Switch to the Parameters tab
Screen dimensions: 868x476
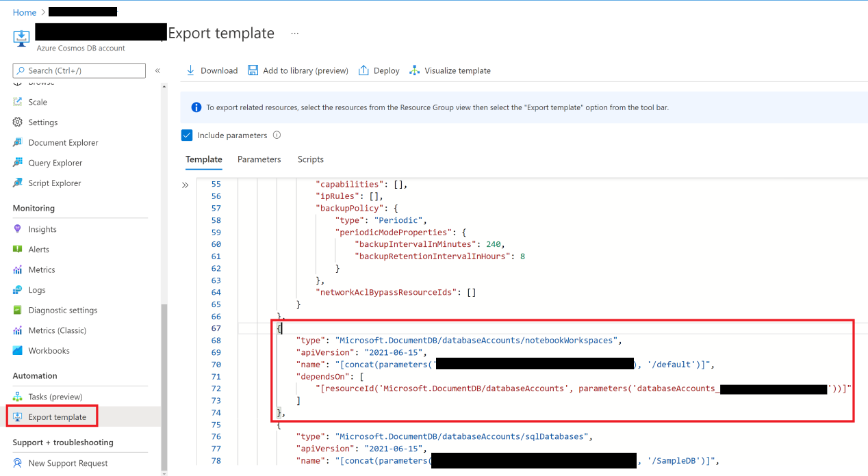tap(259, 159)
